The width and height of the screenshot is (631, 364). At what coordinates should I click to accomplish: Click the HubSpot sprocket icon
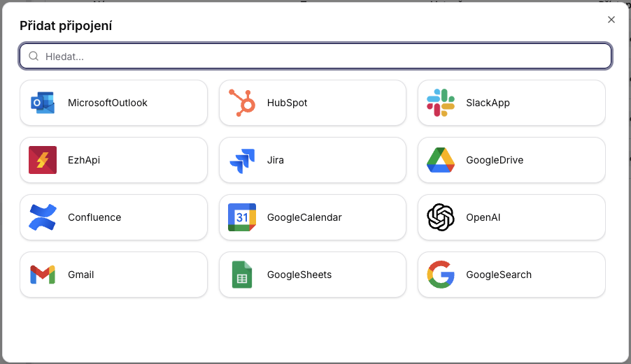pyautogui.click(x=241, y=103)
